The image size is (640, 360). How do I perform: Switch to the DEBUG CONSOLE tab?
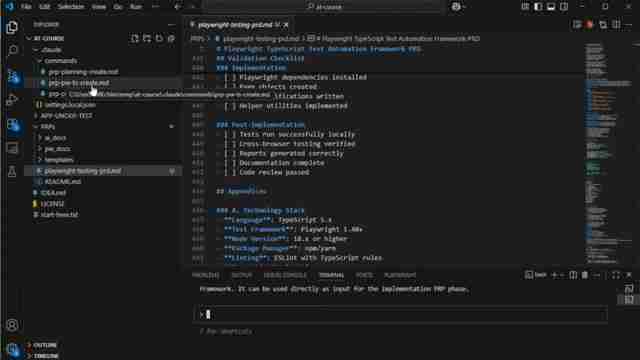[x=285, y=275]
